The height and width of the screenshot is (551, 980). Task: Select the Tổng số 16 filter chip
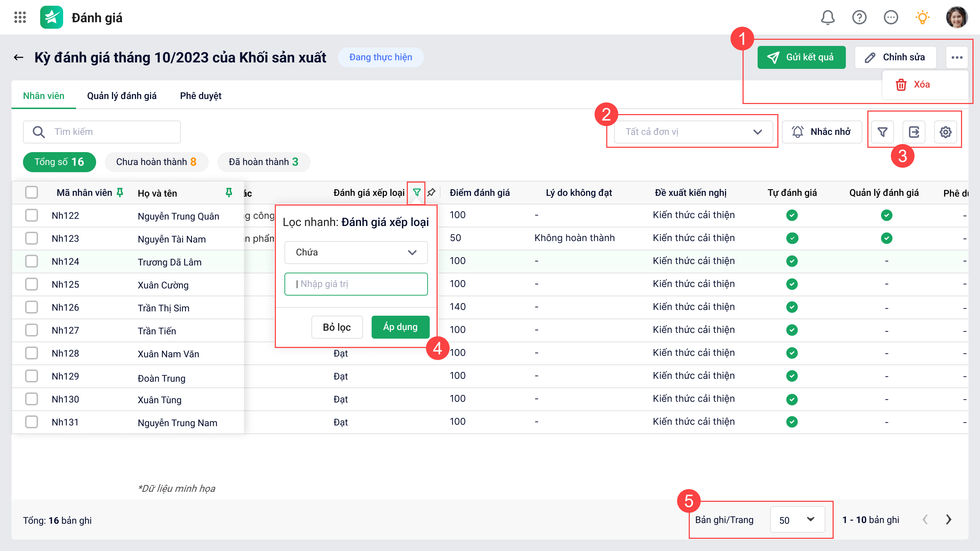pos(59,162)
